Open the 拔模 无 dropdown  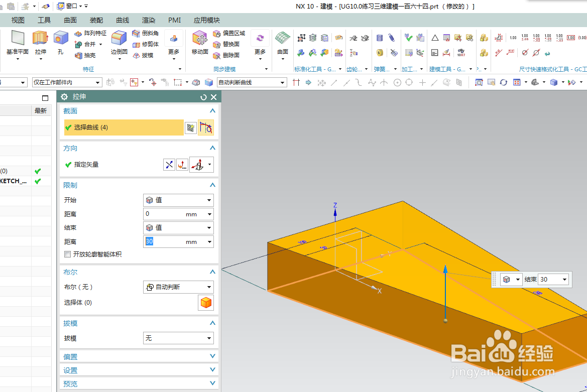coord(178,338)
